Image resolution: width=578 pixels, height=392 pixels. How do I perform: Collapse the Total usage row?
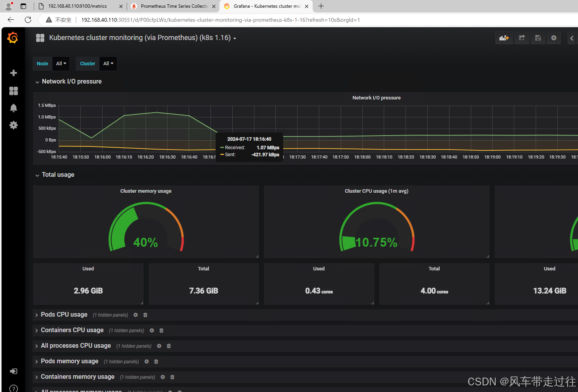pos(37,175)
